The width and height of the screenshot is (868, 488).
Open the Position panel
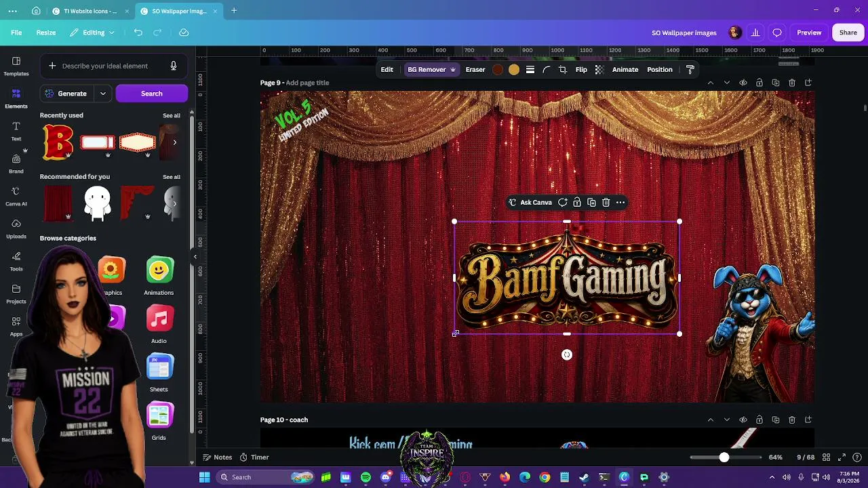pyautogui.click(x=660, y=70)
